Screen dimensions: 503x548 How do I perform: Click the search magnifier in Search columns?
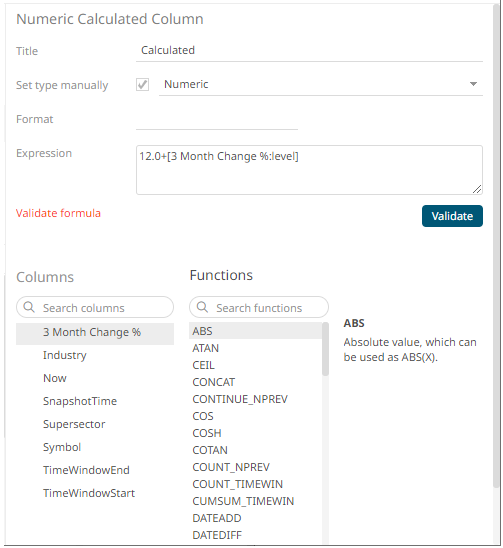click(x=29, y=308)
